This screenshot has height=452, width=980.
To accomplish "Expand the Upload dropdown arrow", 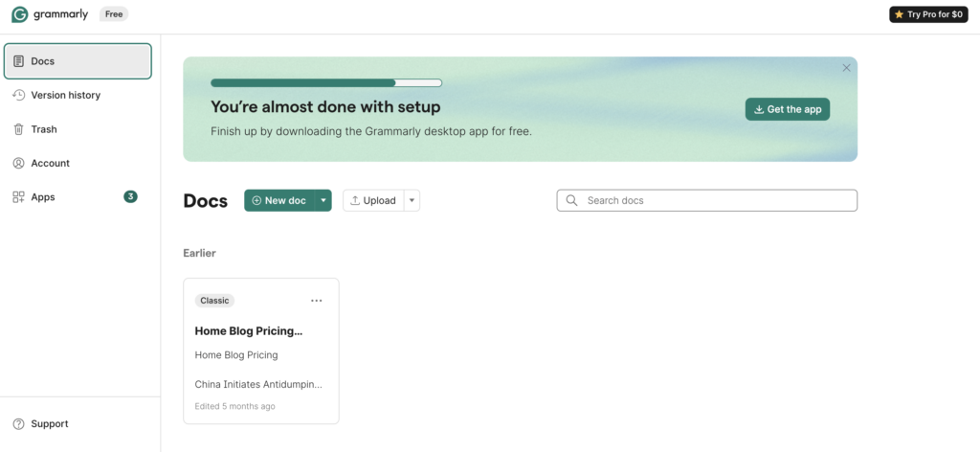I will (412, 201).
